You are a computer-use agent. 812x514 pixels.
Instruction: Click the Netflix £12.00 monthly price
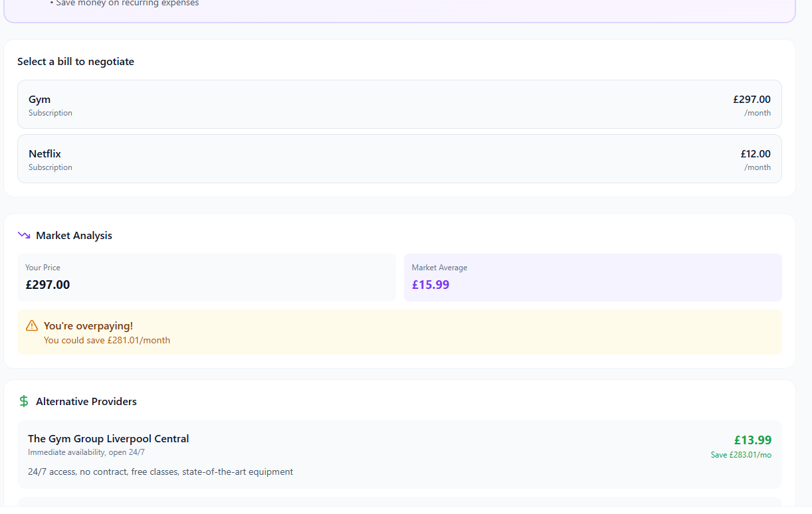tap(756, 154)
